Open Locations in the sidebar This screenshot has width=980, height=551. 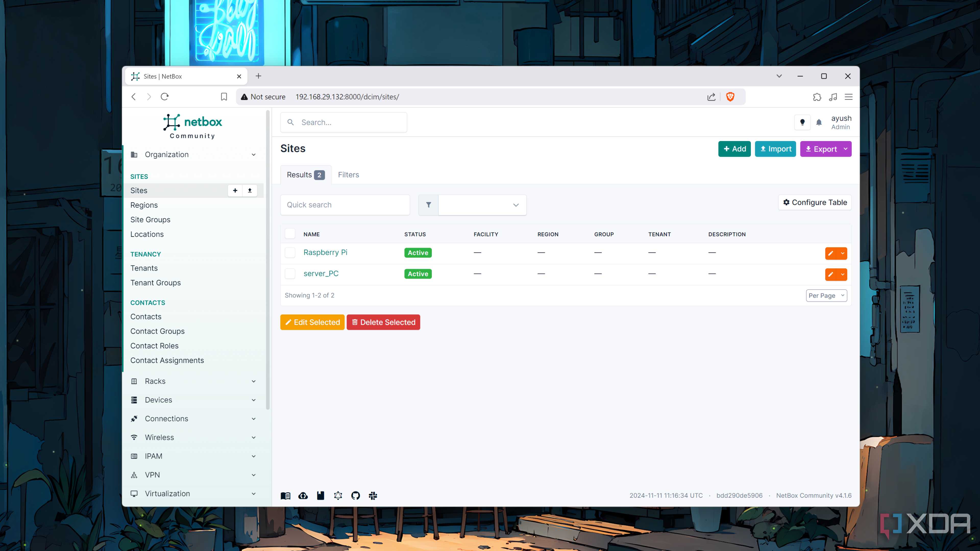click(147, 234)
